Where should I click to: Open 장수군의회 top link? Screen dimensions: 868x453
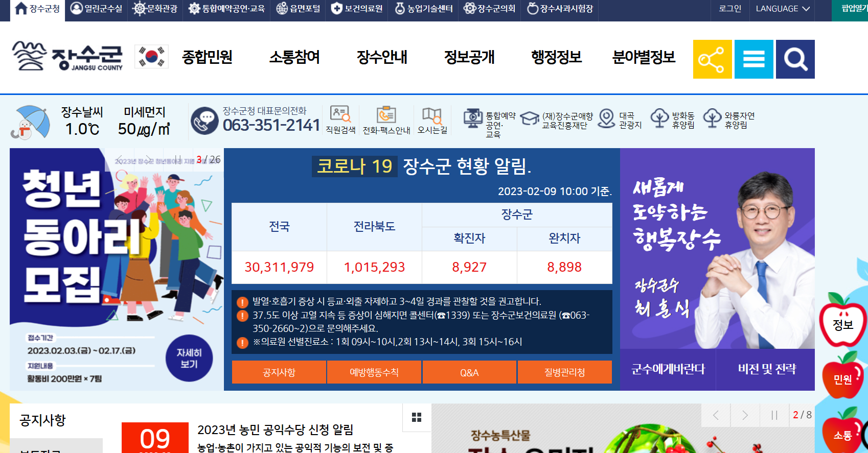[490, 9]
